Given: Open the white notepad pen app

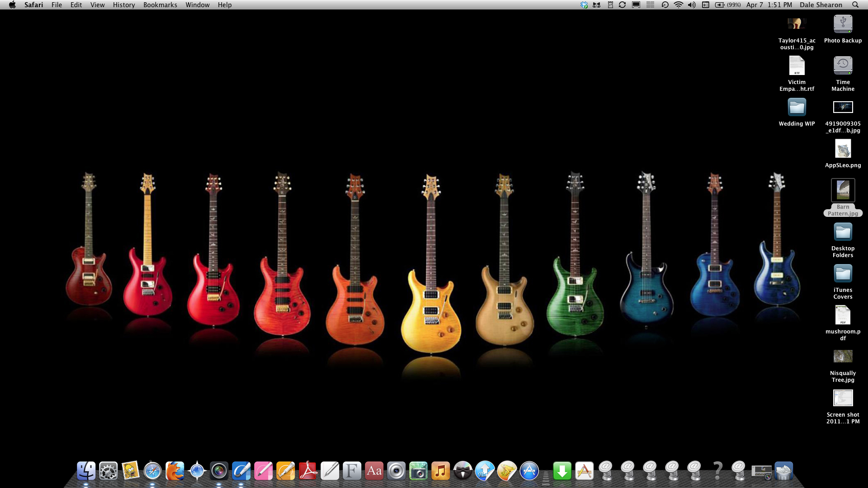Looking at the screenshot, I should click(x=330, y=471).
